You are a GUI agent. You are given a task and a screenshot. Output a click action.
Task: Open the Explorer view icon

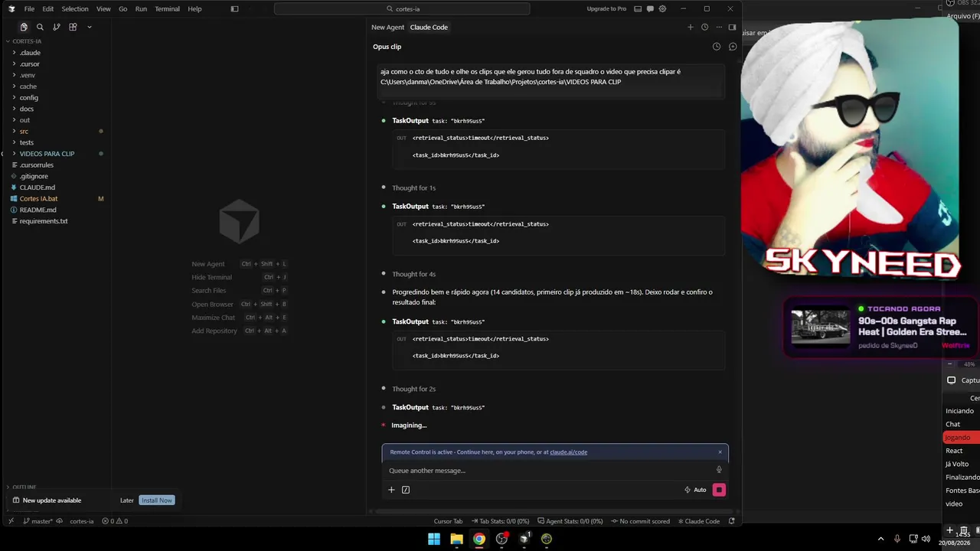[24, 27]
